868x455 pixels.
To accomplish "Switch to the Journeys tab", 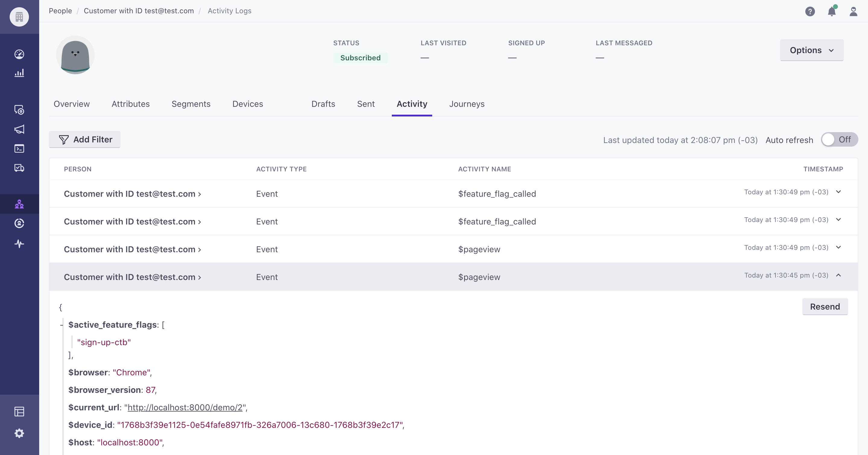I will tap(466, 104).
